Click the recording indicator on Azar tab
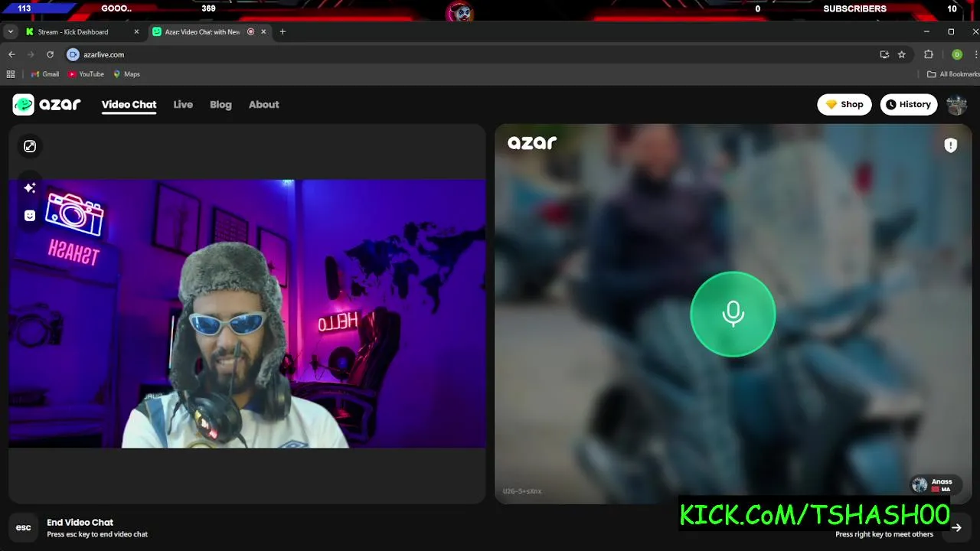Image resolution: width=980 pixels, height=551 pixels. coord(250,32)
